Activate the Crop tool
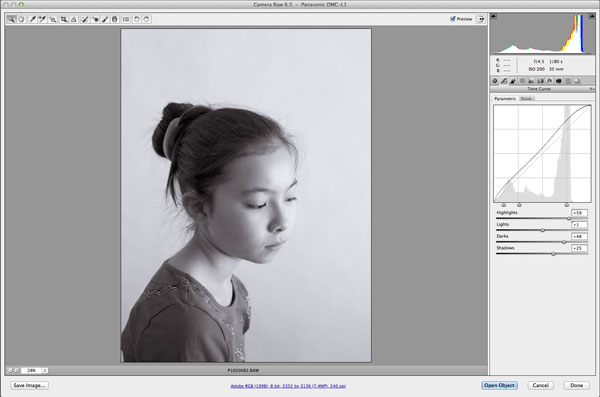600x397 pixels. pyautogui.click(x=64, y=19)
